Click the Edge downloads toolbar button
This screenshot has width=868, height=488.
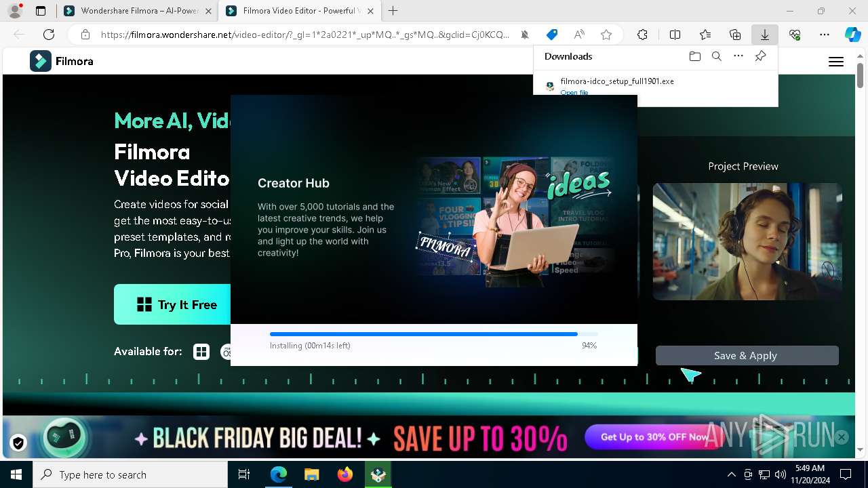[x=764, y=35]
